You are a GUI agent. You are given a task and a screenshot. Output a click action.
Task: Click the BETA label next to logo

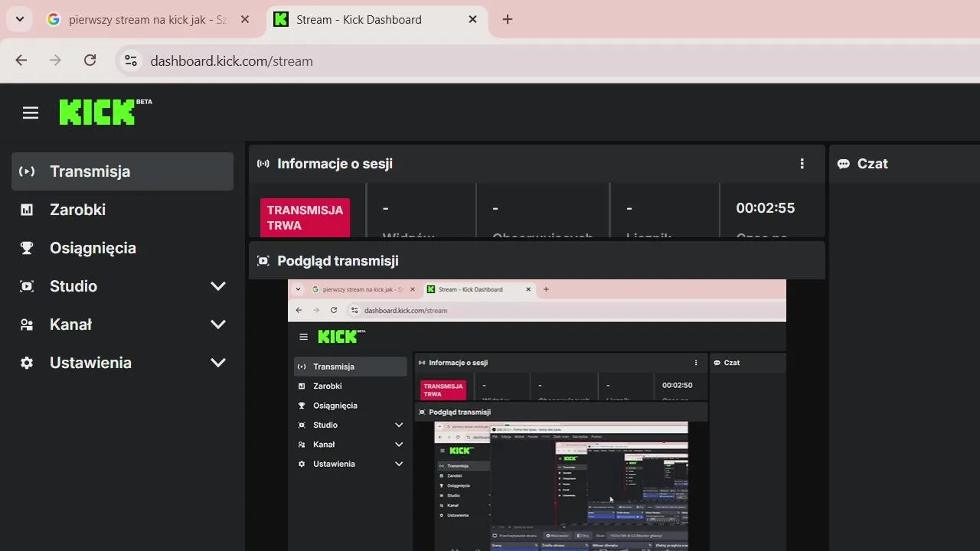coord(144,102)
